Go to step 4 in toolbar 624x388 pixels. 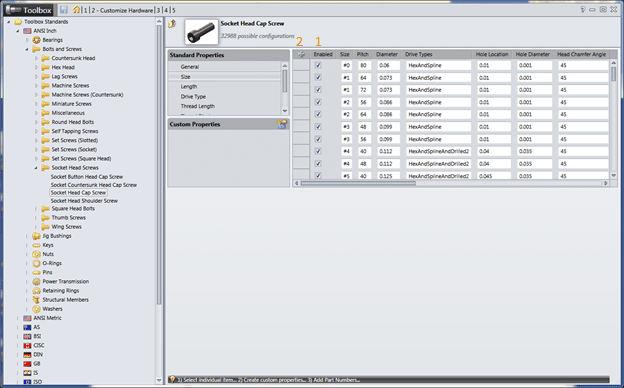click(166, 10)
